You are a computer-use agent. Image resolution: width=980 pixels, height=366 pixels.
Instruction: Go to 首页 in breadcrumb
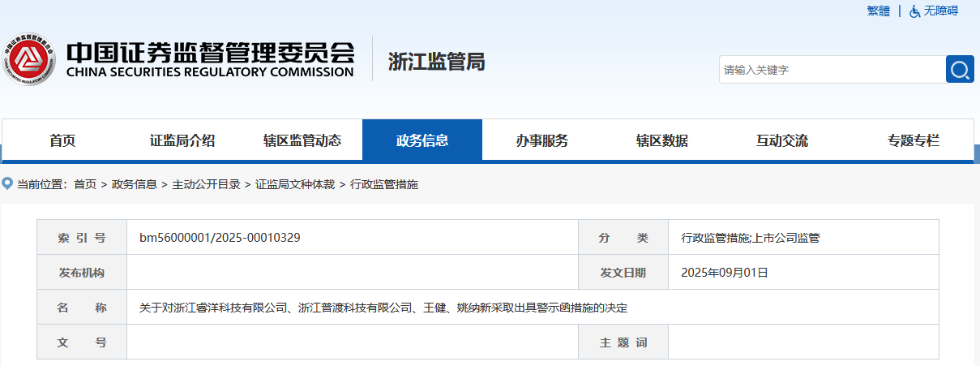click(85, 185)
